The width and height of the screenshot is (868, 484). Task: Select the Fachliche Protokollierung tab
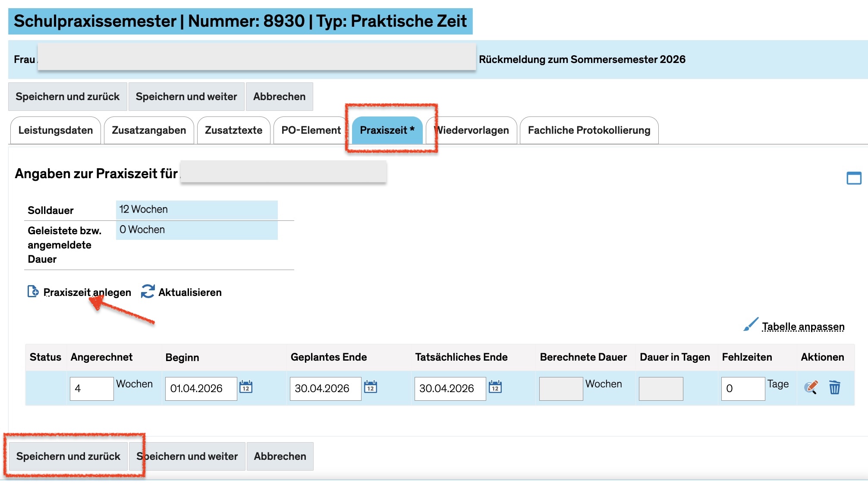[589, 130]
